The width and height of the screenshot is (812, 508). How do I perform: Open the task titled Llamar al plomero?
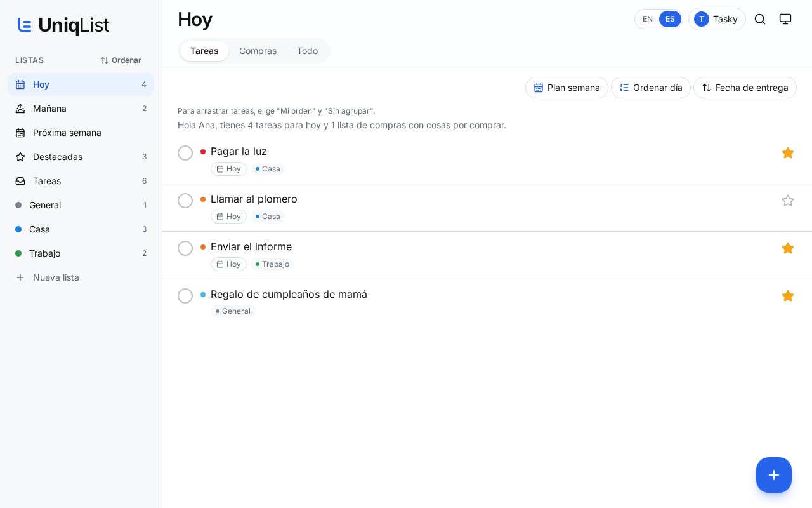tap(254, 199)
